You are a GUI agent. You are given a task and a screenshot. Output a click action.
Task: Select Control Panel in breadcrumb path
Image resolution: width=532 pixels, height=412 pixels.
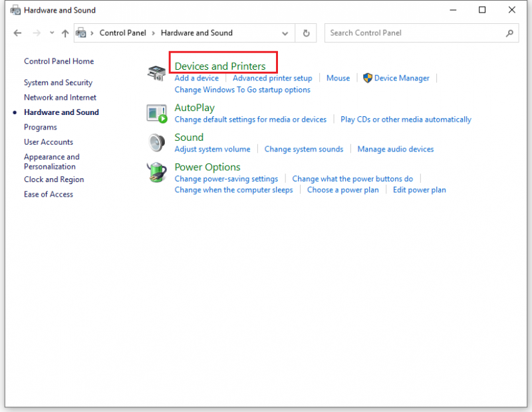pos(123,33)
